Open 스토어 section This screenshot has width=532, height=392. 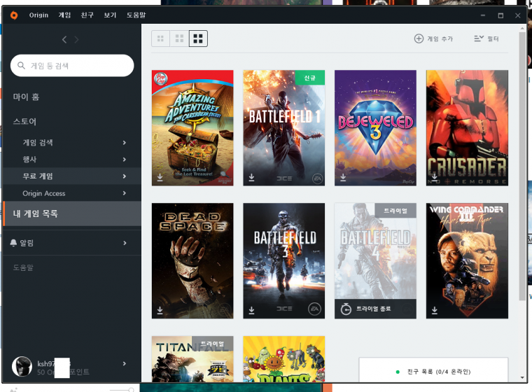pyautogui.click(x=24, y=122)
